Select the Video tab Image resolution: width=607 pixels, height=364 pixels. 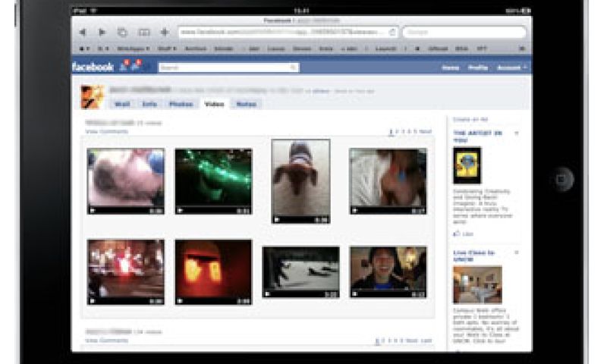[x=214, y=104]
